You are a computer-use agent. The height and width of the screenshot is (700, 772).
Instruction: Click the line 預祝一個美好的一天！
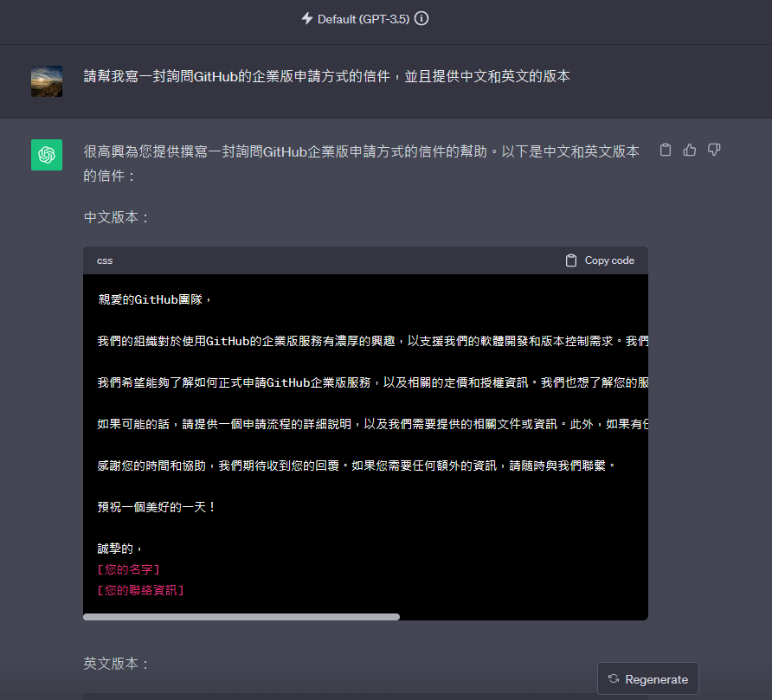pyautogui.click(x=157, y=507)
